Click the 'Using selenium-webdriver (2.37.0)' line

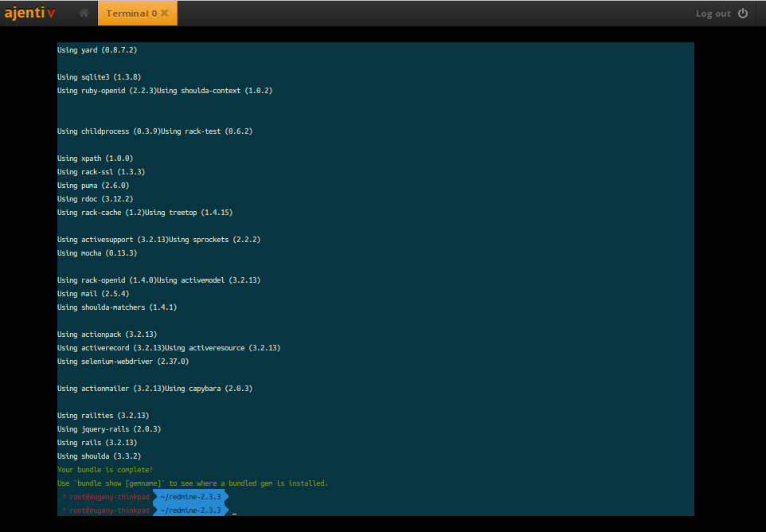[123, 362]
